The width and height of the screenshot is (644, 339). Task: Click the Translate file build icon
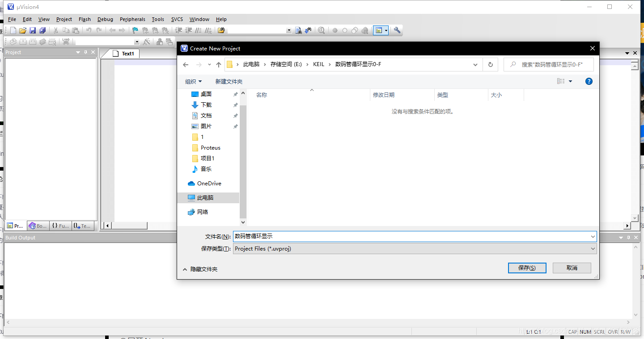(x=13, y=42)
